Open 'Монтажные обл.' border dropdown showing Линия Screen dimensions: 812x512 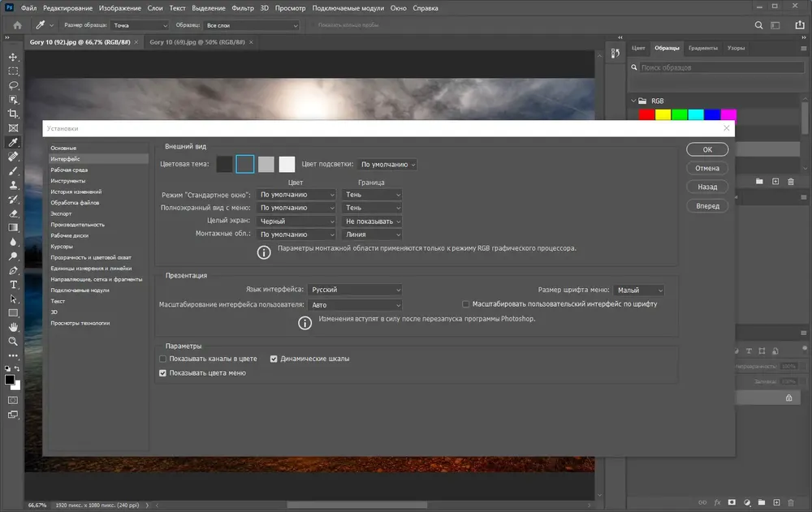(x=372, y=234)
